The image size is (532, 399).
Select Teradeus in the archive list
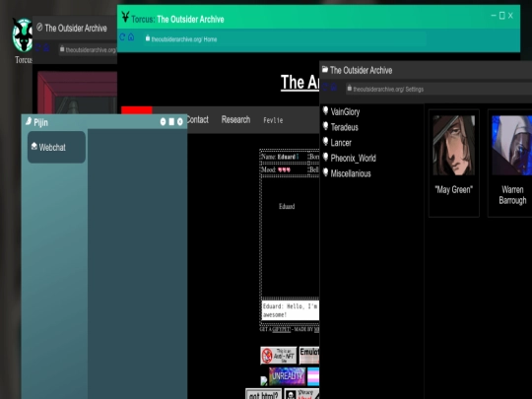[345, 127]
